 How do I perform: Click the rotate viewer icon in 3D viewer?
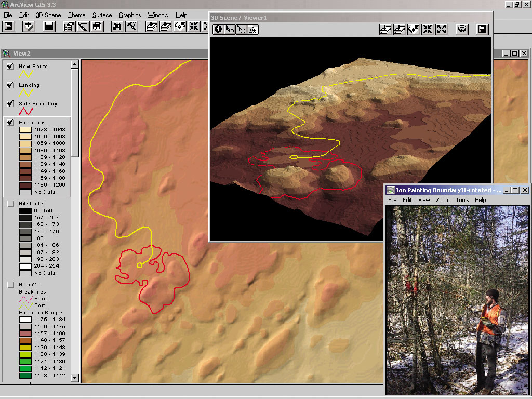click(462, 30)
